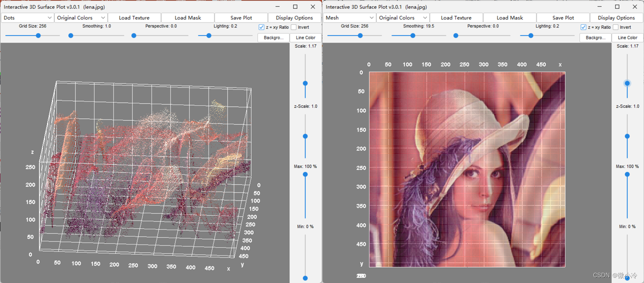Adjust z-Scale slider in left window
644x283 pixels.
305,136
